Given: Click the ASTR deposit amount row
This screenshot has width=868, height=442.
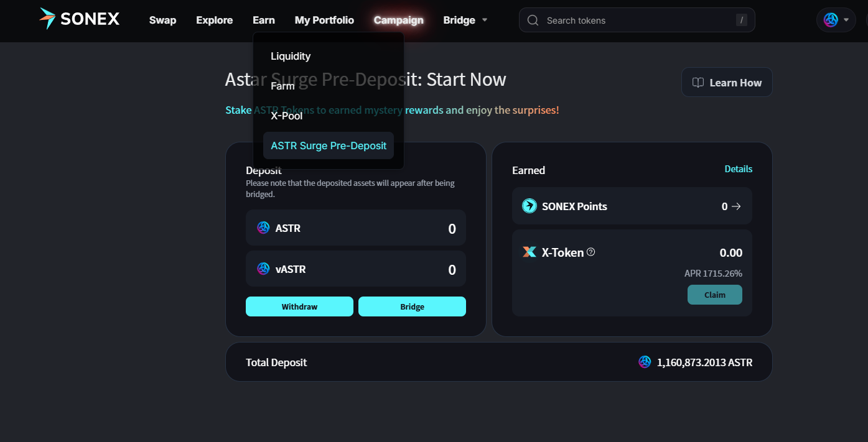Looking at the screenshot, I should pyautogui.click(x=356, y=228).
